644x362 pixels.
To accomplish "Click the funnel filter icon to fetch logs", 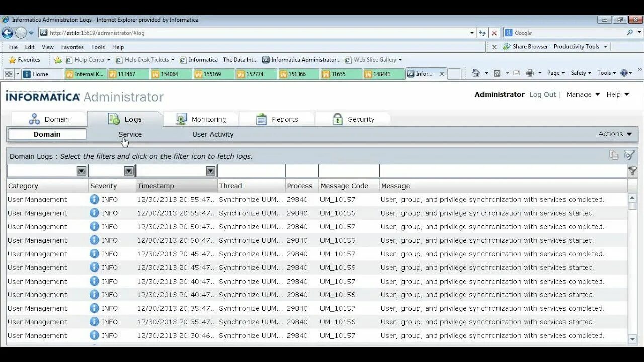I will [632, 171].
